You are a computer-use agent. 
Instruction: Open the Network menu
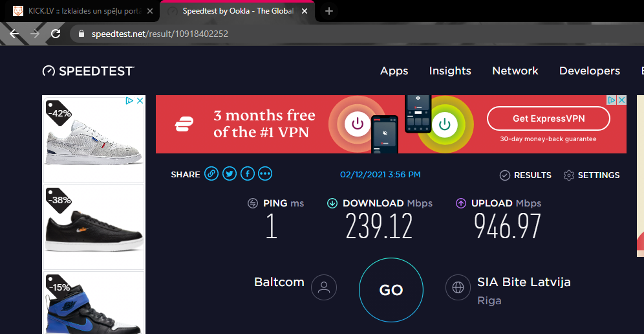click(x=515, y=71)
